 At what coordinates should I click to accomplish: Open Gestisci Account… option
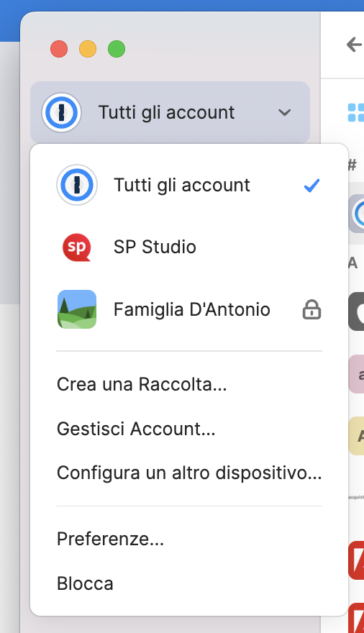click(136, 429)
